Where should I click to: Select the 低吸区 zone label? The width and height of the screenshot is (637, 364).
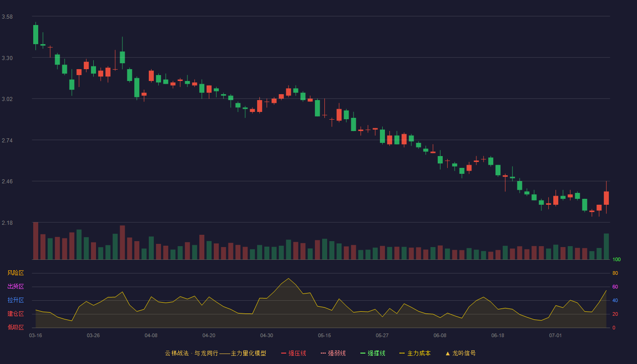click(x=15, y=327)
